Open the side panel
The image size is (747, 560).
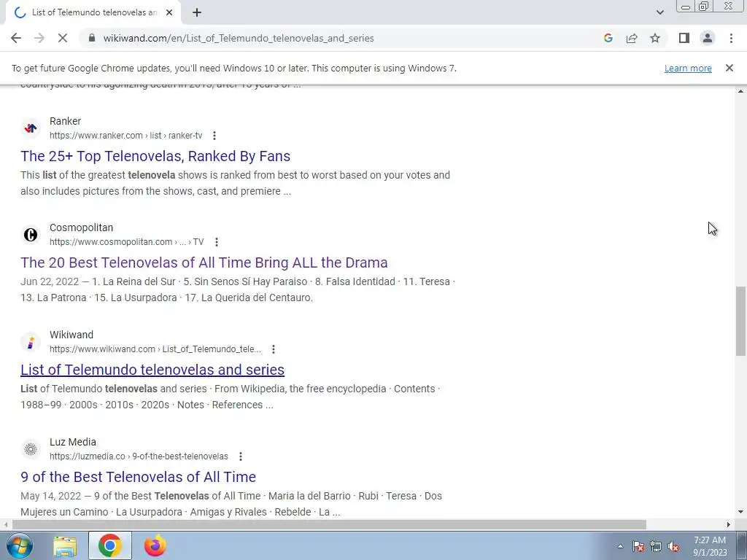684,38
